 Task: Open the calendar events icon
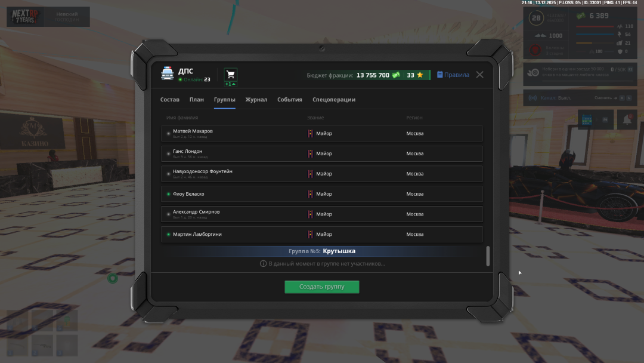(x=587, y=119)
